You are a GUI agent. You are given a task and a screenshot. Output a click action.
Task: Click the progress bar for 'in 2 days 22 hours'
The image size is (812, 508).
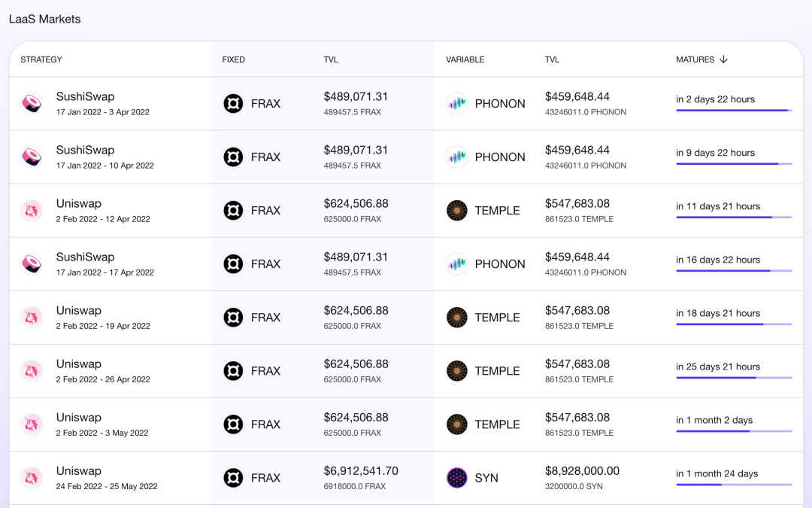tap(734, 111)
